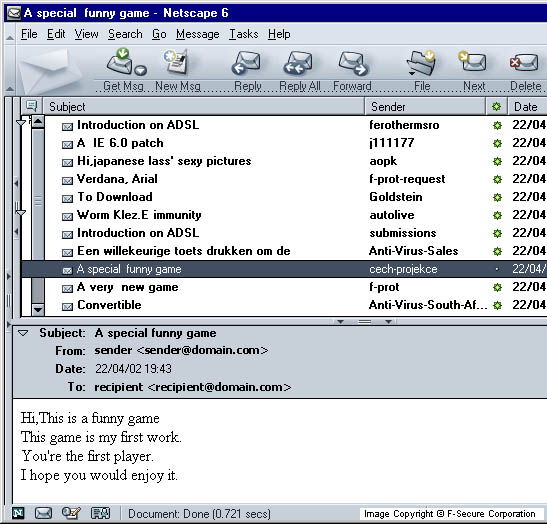
Task: Open the View menu
Action: coord(87,34)
